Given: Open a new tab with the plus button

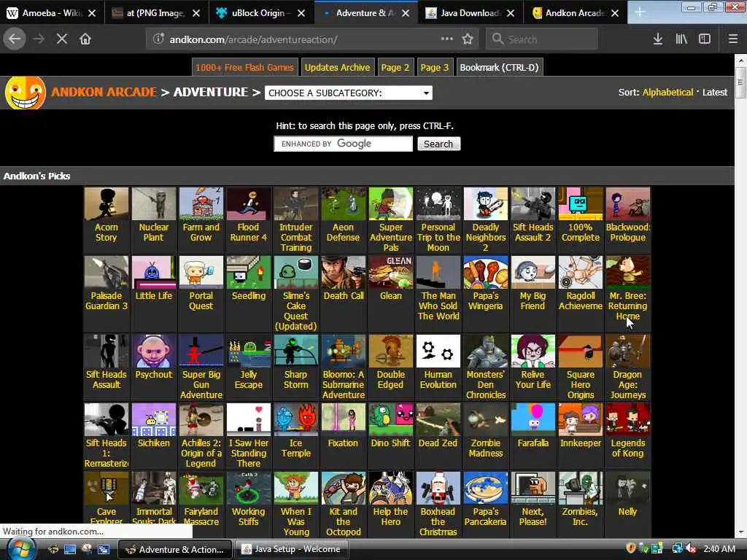Looking at the screenshot, I should [639, 12].
